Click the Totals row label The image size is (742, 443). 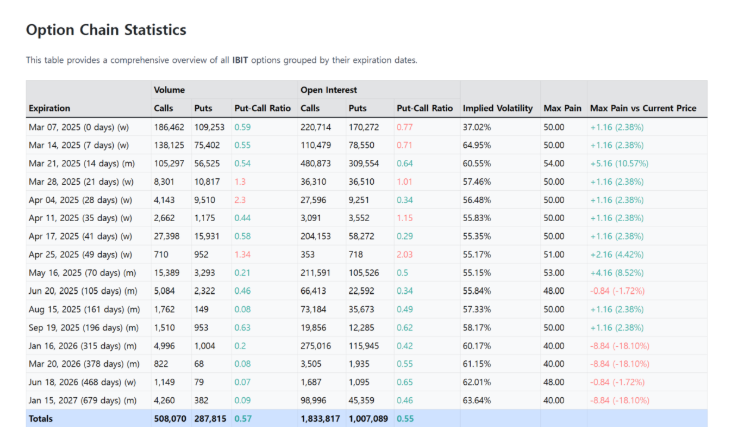pyautogui.click(x=41, y=419)
